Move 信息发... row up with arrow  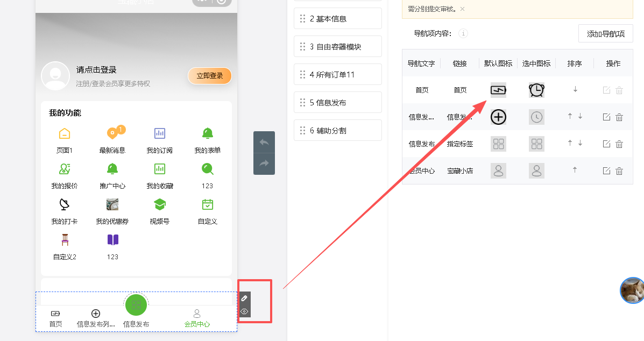point(570,116)
